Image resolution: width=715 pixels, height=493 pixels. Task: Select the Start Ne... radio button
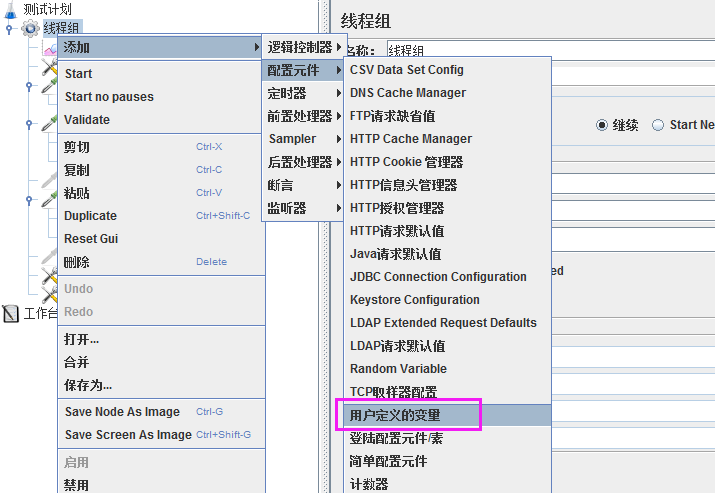click(x=658, y=125)
